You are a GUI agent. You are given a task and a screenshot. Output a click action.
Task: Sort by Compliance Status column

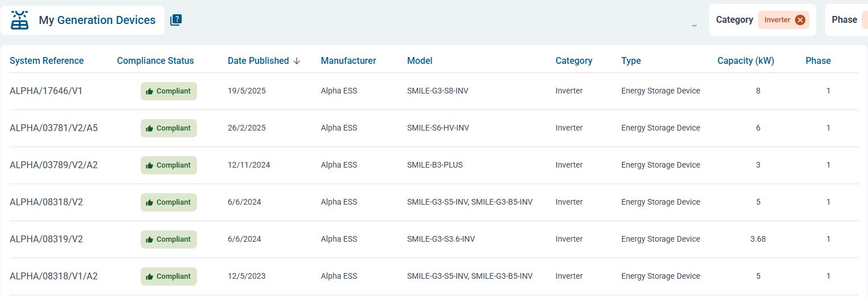point(155,60)
